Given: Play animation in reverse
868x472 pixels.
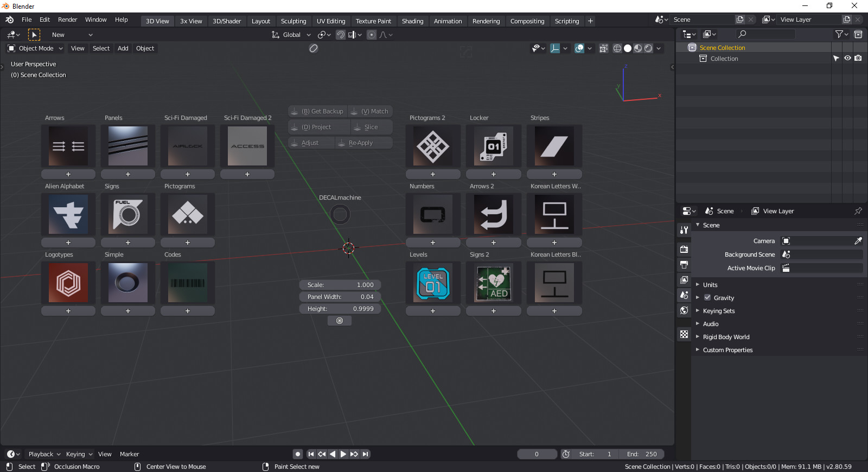Looking at the screenshot, I should pos(333,454).
